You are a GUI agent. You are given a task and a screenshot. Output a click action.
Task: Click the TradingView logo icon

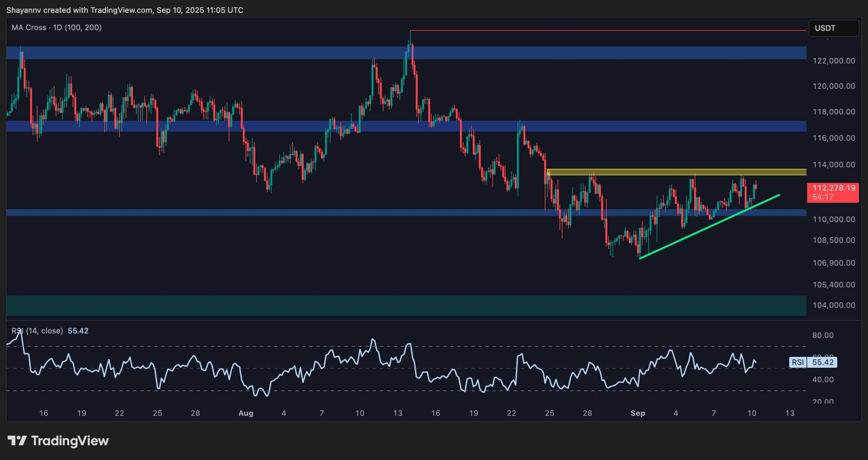(x=17, y=441)
